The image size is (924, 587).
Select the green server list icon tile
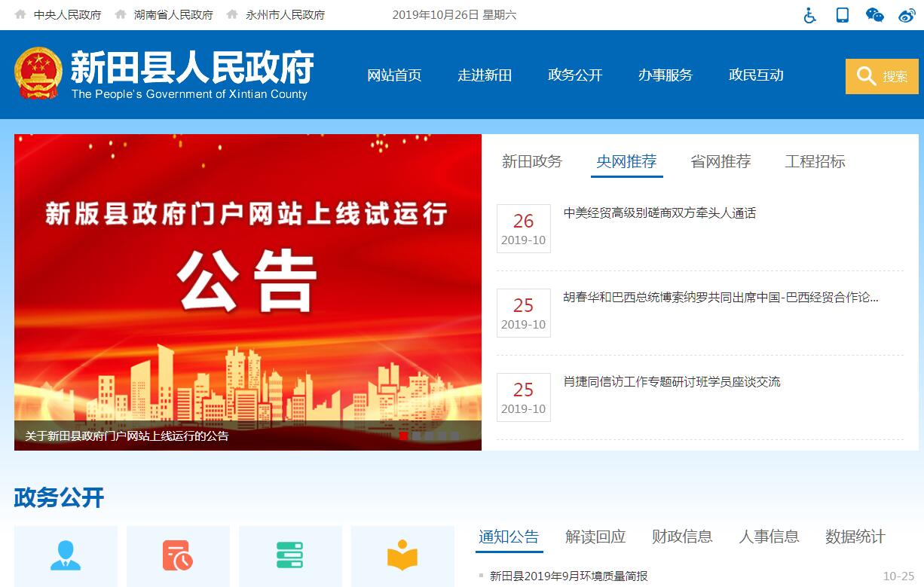click(290, 556)
